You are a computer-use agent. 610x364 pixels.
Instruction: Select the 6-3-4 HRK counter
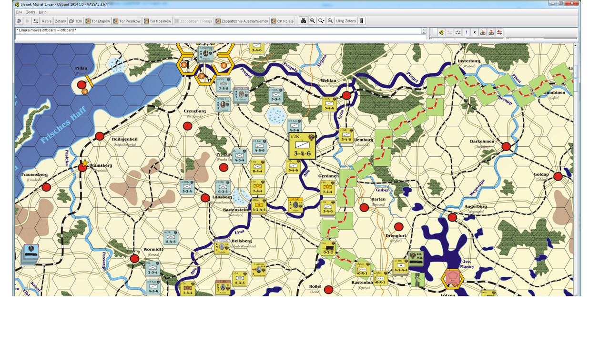coord(223,187)
